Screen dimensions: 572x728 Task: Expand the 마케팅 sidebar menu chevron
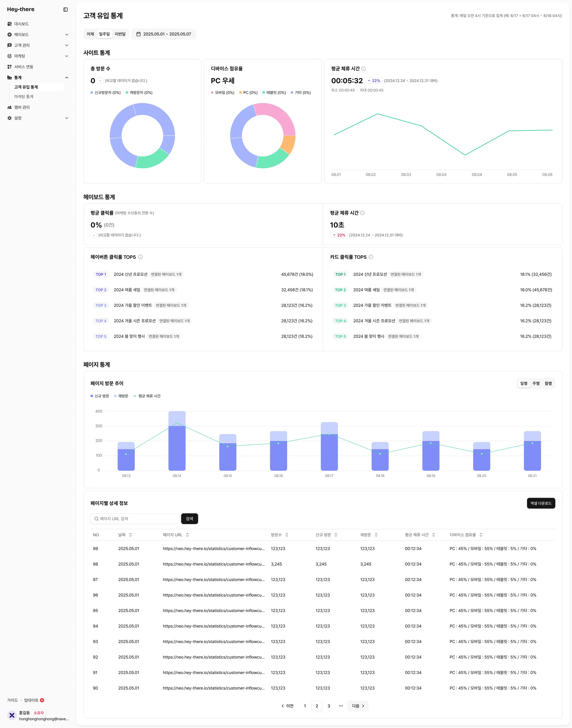click(67, 56)
